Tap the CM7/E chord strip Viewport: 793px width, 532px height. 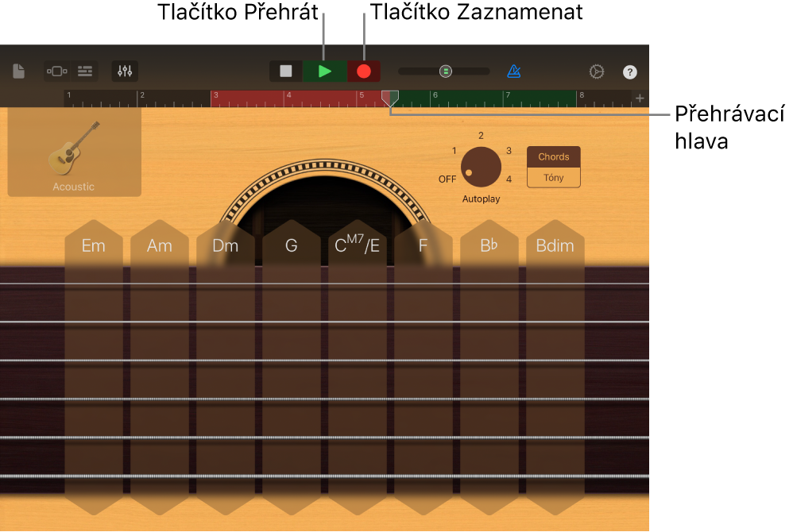(357, 368)
